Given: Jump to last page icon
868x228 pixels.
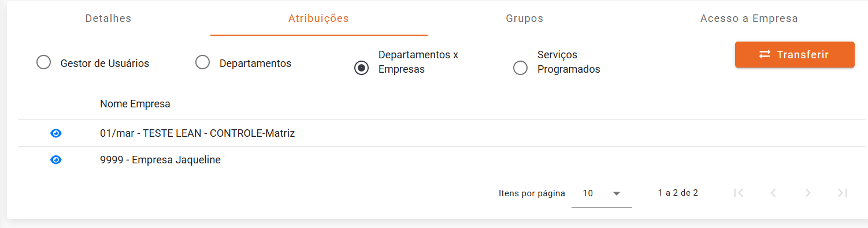Looking at the screenshot, I should click(x=843, y=193).
